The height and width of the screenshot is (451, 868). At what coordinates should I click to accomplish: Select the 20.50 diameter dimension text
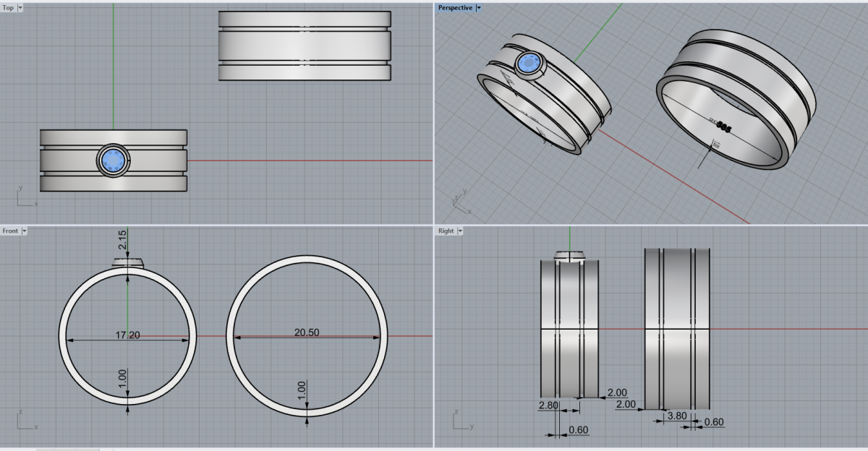(x=307, y=332)
